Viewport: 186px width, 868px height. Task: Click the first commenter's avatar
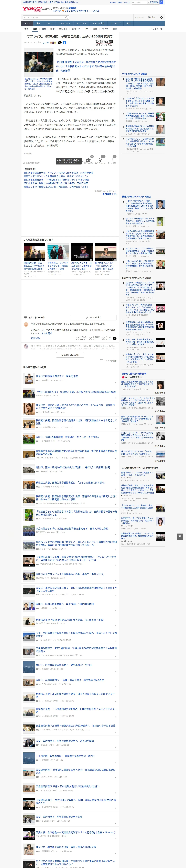26,324
